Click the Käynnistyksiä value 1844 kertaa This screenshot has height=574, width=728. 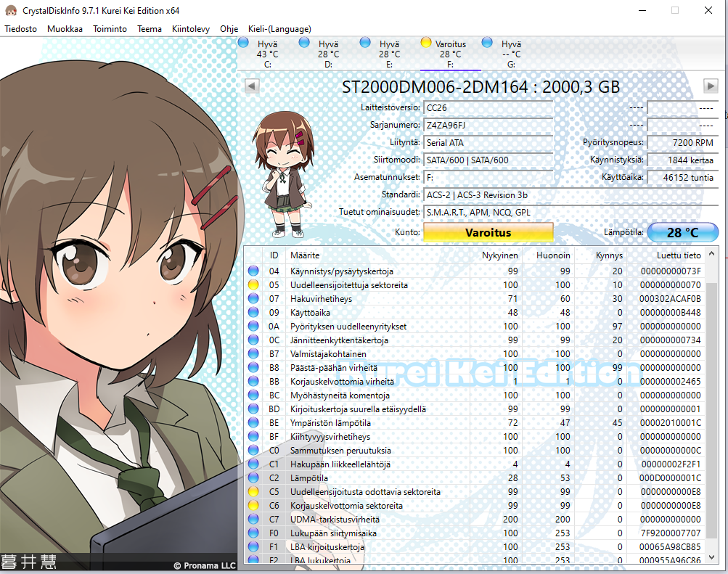[682, 160]
